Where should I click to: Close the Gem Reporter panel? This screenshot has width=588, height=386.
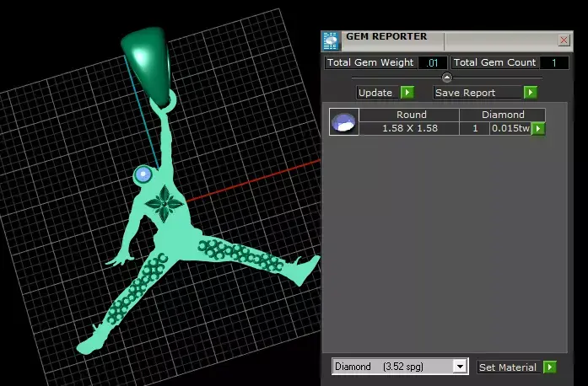coord(564,40)
